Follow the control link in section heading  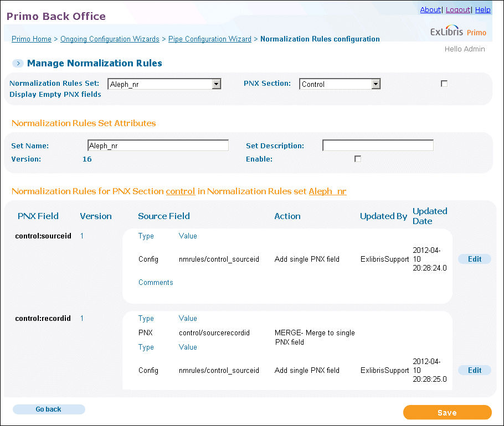pyautogui.click(x=181, y=191)
